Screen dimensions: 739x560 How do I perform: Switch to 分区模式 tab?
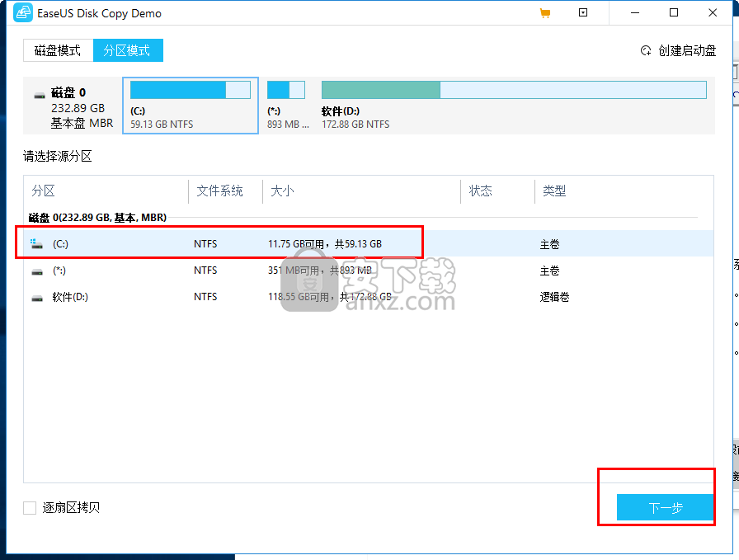point(128,50)
